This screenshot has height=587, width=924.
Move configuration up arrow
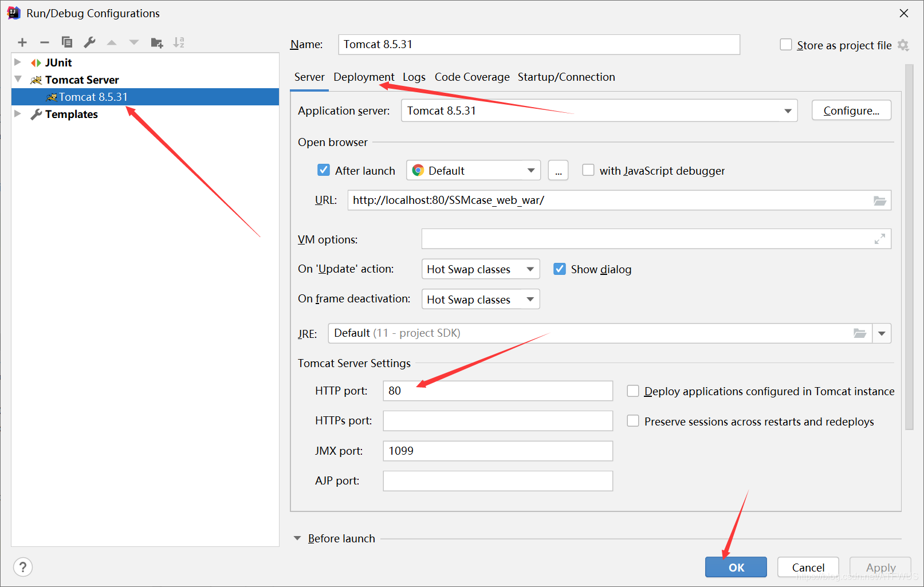[x=112, y=42]
